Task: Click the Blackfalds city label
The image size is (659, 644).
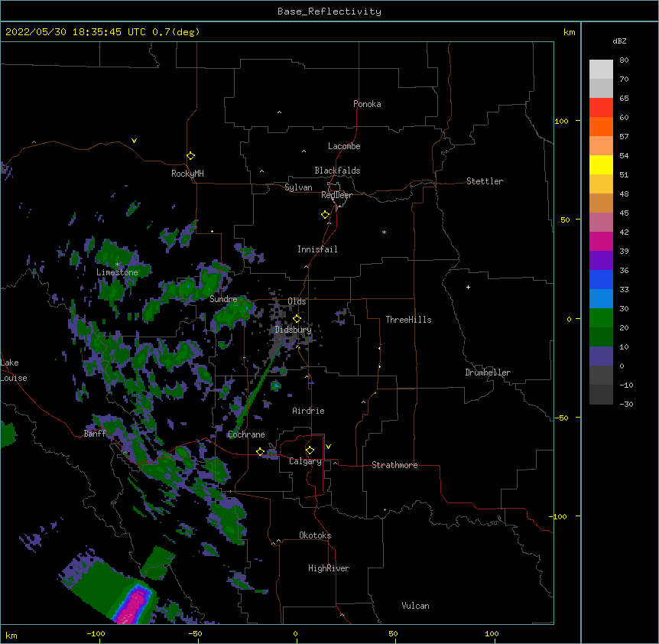Action: point(337,171)
